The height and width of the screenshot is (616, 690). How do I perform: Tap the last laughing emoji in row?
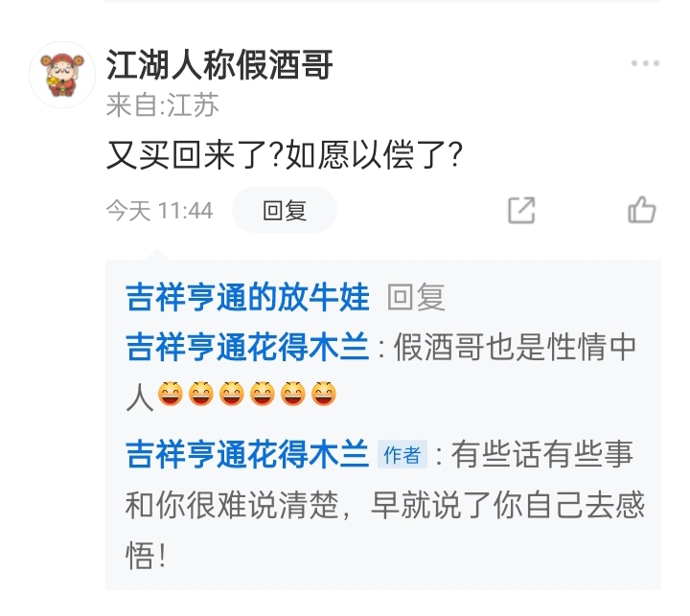324,394
